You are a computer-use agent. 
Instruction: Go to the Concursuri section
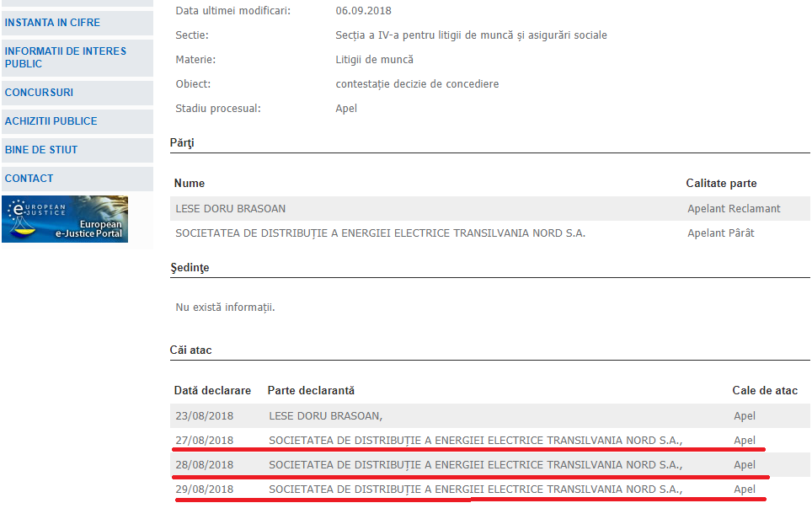tap(39, 93)
